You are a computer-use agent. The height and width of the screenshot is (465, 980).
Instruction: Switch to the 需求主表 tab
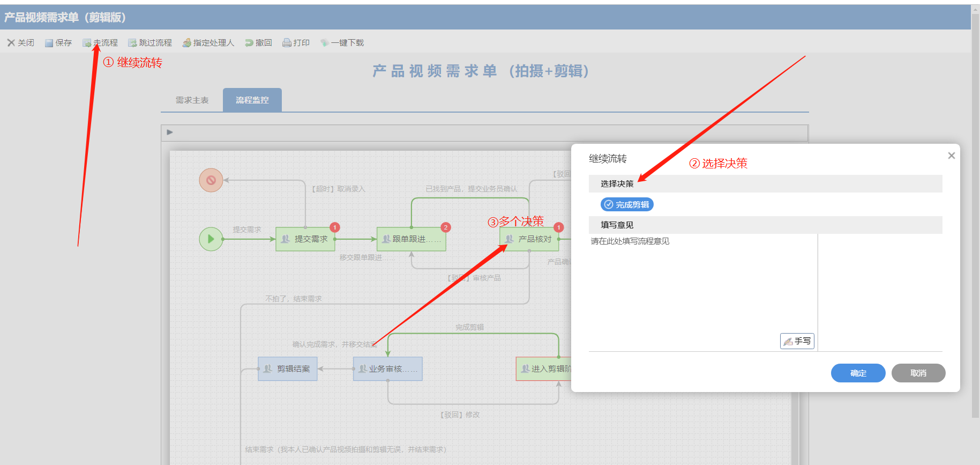[x=192, y=100]
